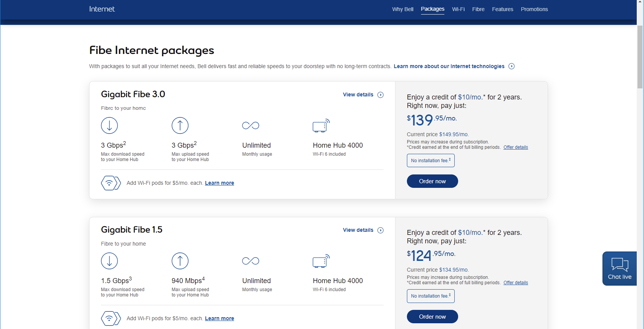This screenshot has height=329, width=644.
Task: Click Current price $149.95/mo. text
Action: (x=438, y=134)
